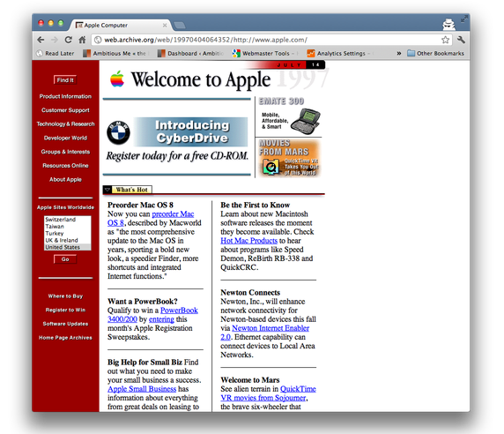Open the Introducing CyberDrive banner
The height and width of the screenshot is (434, 504).
pos(191,132)
